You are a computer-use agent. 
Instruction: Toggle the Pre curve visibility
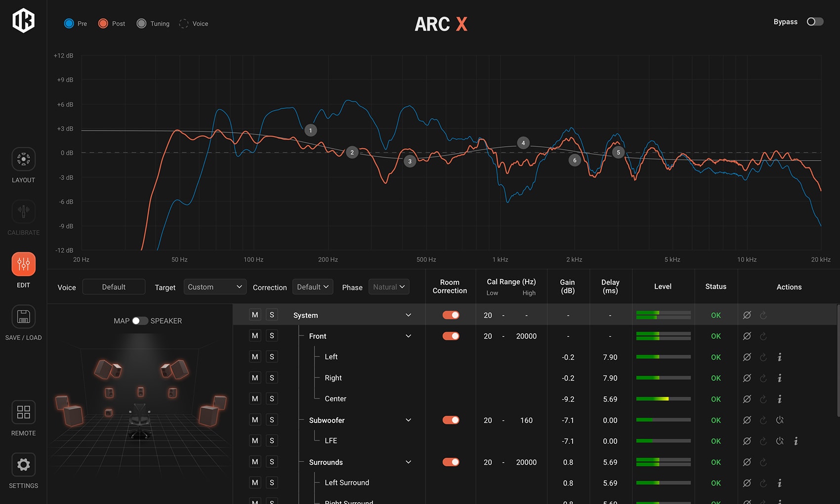coord(69,24)
